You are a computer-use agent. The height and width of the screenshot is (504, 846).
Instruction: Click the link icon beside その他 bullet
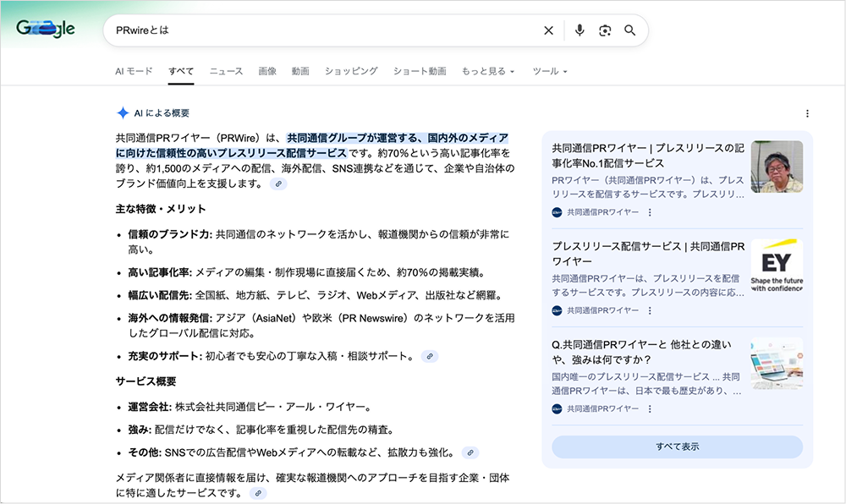coord(471,452)
